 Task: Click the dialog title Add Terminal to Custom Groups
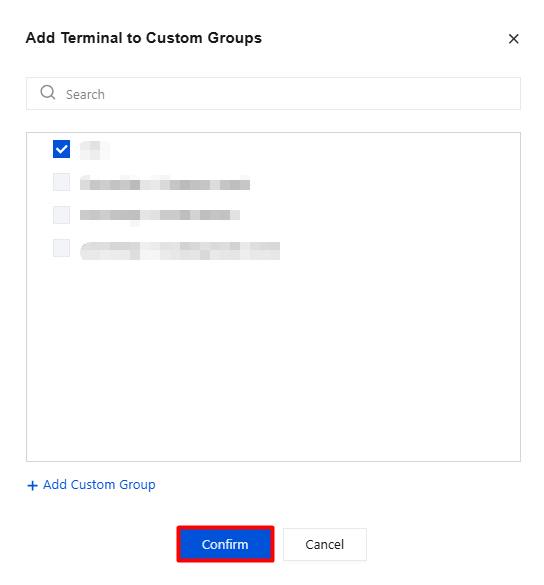144,38
